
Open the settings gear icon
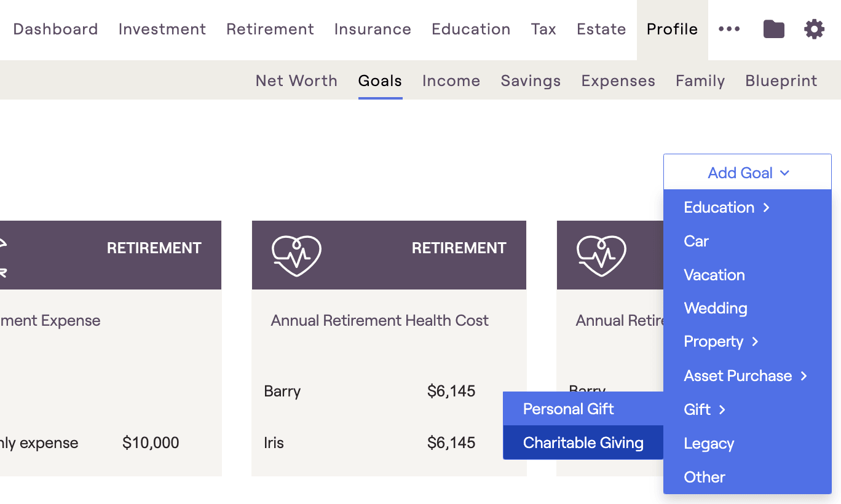point(814,29)
